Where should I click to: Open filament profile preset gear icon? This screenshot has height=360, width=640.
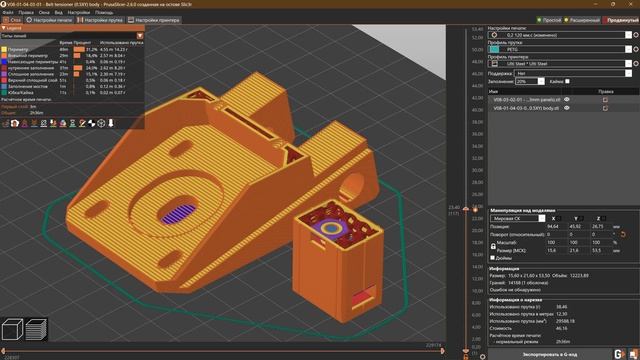click(x=636, y=49)
